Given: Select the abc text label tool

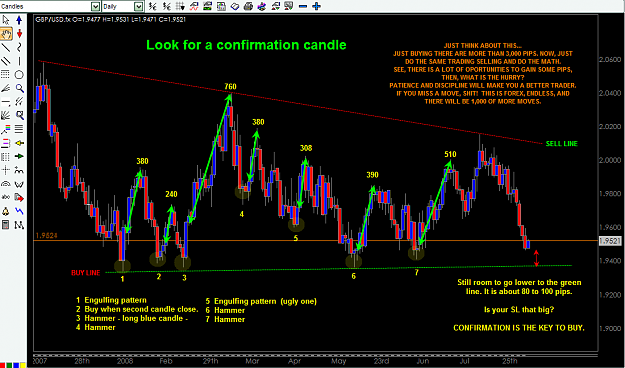Looking at the screenshot, I should (x=6, y=197).
